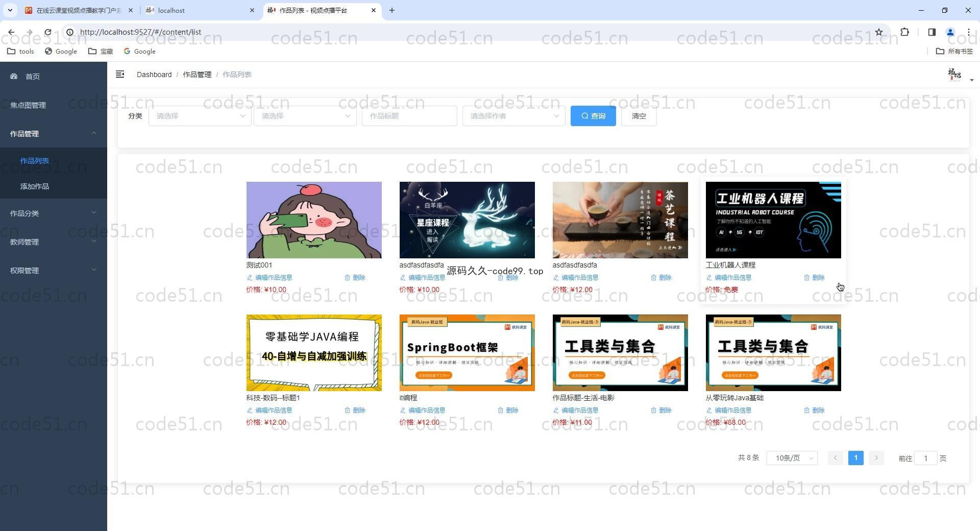Open the 零基础学JAVA编程 thumbnail
980x531 pixels.
point(314,353)
